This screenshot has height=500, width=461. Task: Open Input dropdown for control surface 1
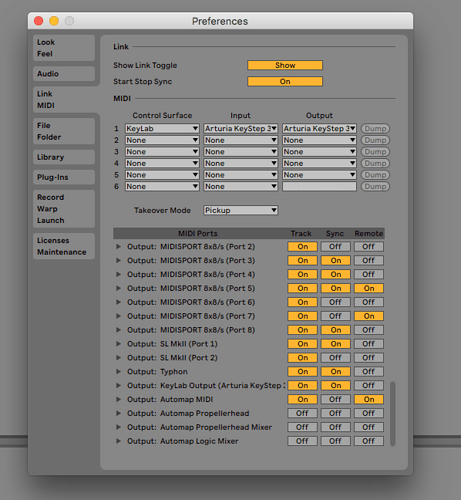[x=240, y=128]
